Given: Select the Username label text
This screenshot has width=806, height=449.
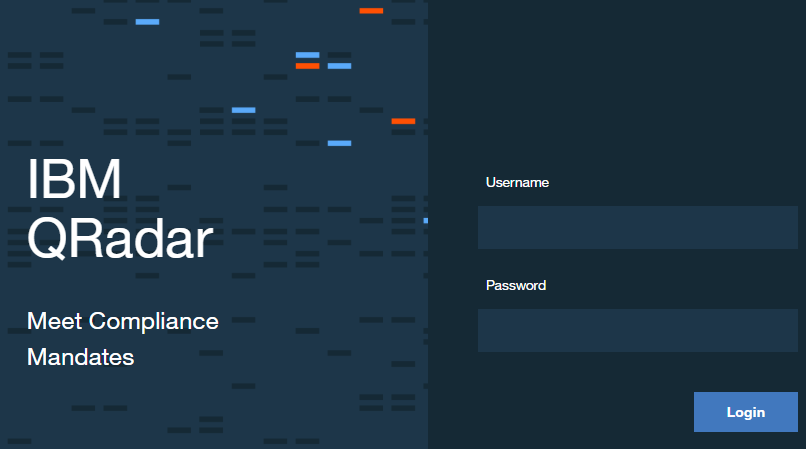Looking at the screenshot, I should 517,183.
